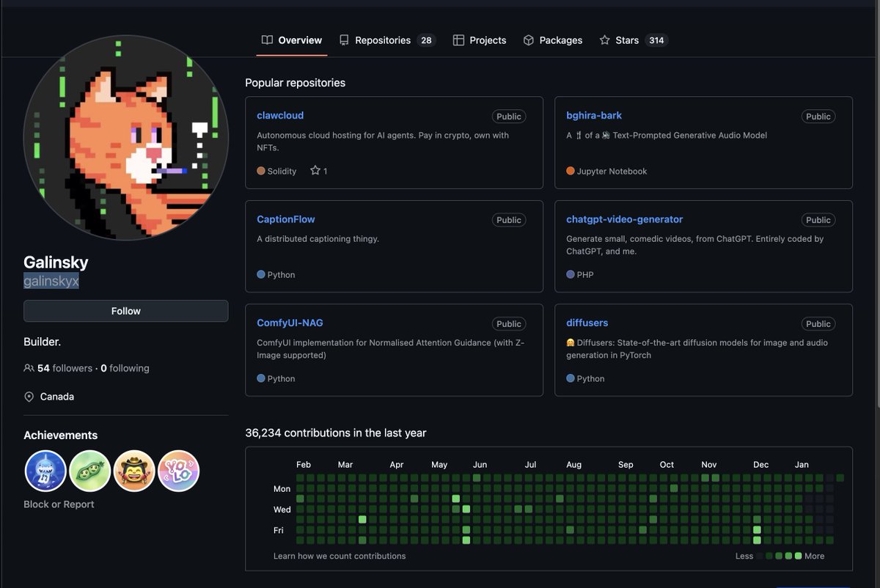Click the Feb month label in the graph
The height and width of the screenshot is (588, 880).
[x=304, y=464]
